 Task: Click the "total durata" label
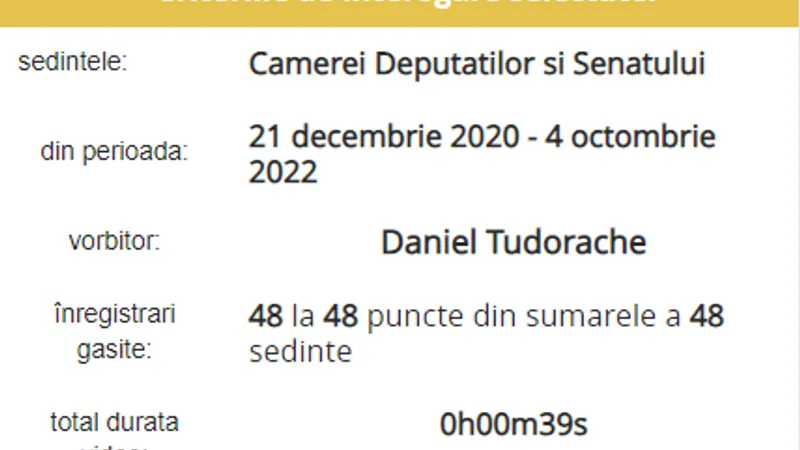114,422
